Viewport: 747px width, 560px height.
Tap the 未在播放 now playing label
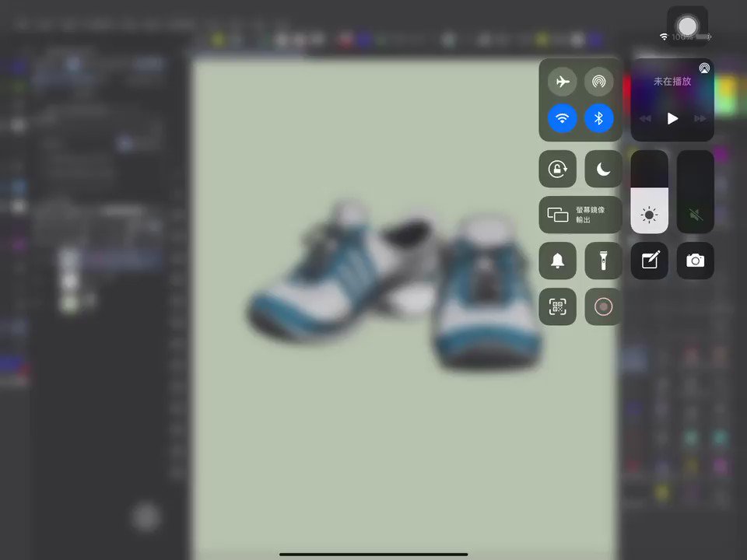point(672,82)
